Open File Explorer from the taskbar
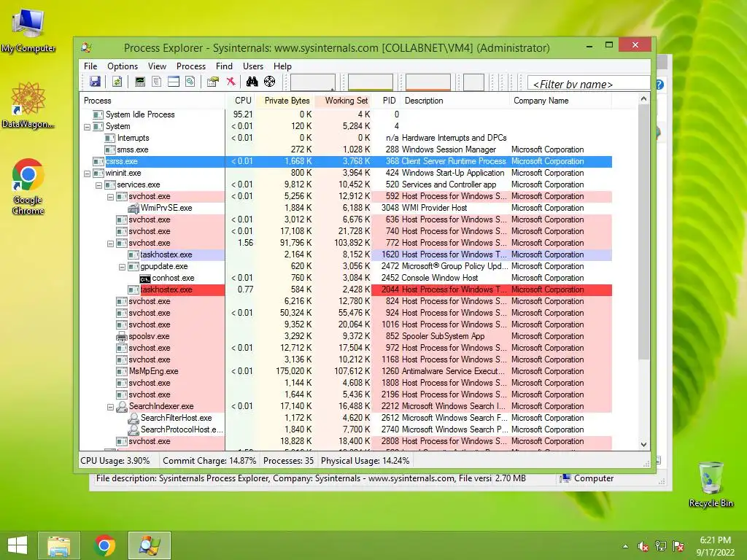Screen dimensions: 747x560 (59, 545)
